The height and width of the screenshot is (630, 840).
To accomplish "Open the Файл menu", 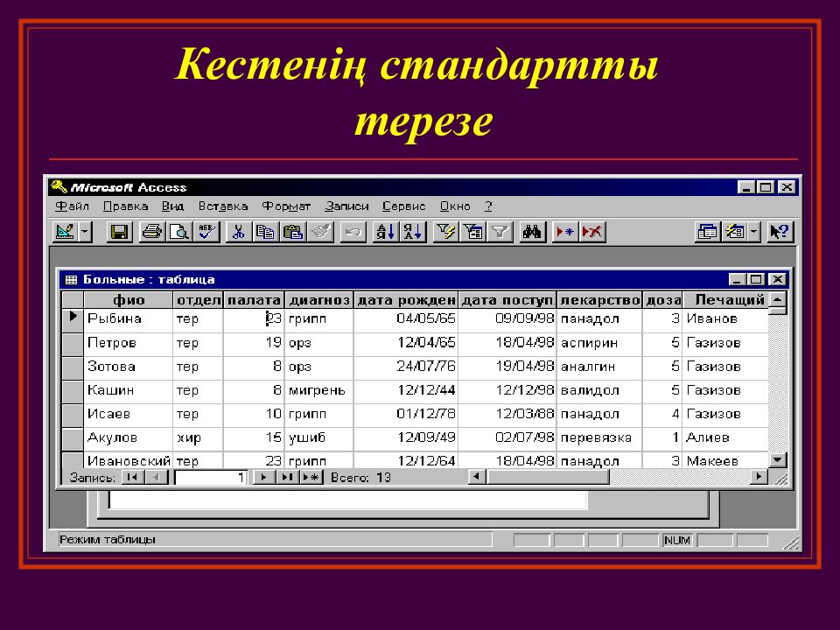I will click(72, 206).
